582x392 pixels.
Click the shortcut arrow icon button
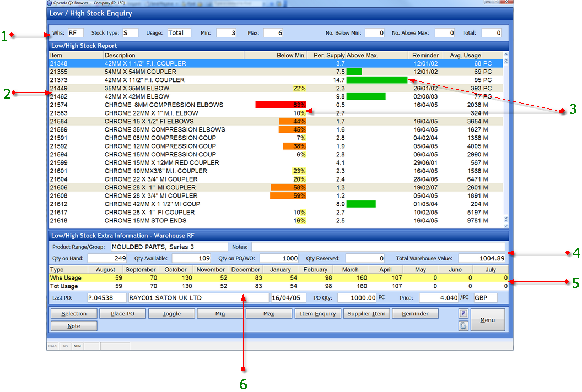(463, 314)
